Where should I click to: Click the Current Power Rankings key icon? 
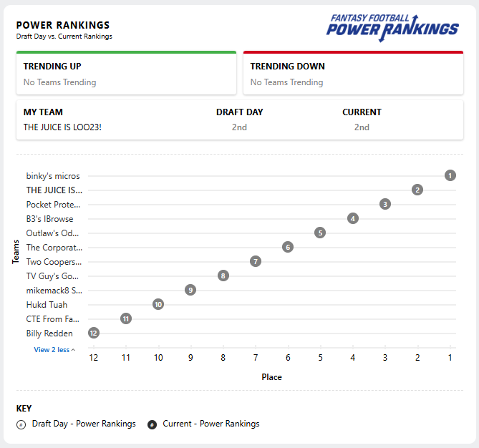[x=152, y=424]
